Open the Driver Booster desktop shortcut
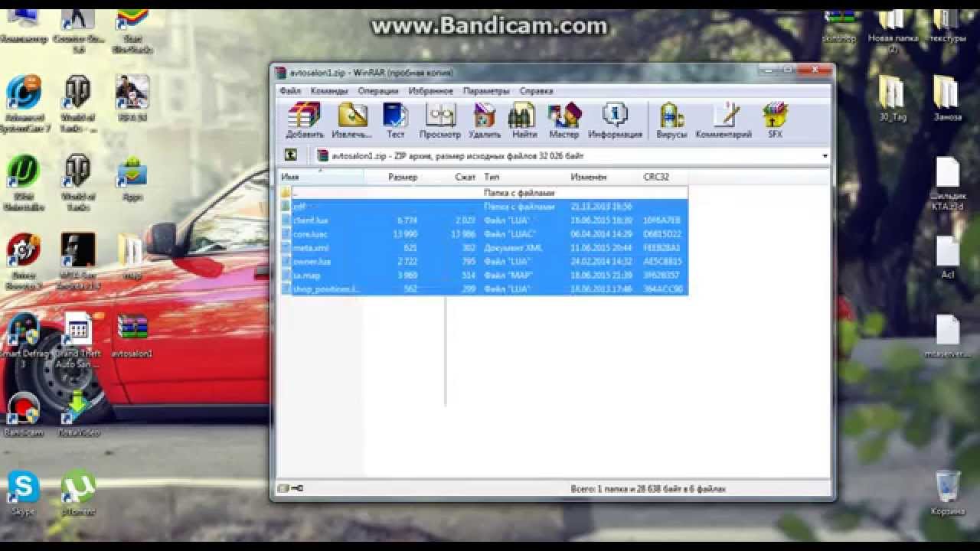980x551 pixels. tap(23, 262)
